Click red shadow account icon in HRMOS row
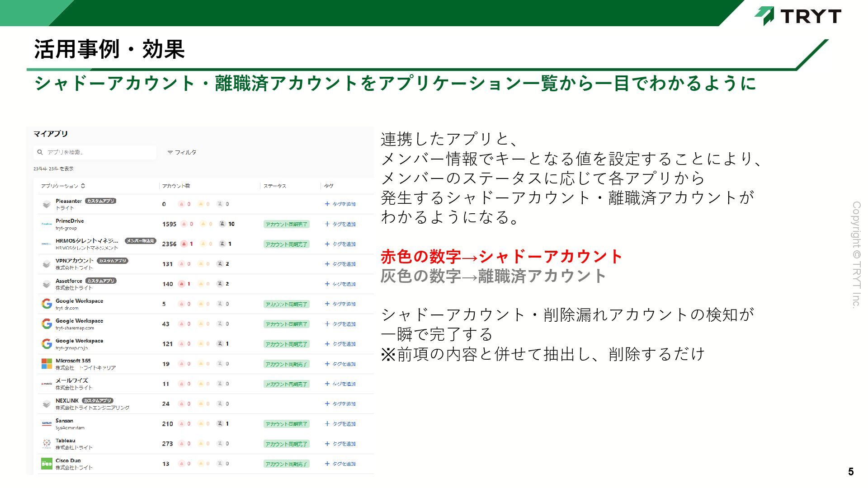 click(x=184, y=244)
